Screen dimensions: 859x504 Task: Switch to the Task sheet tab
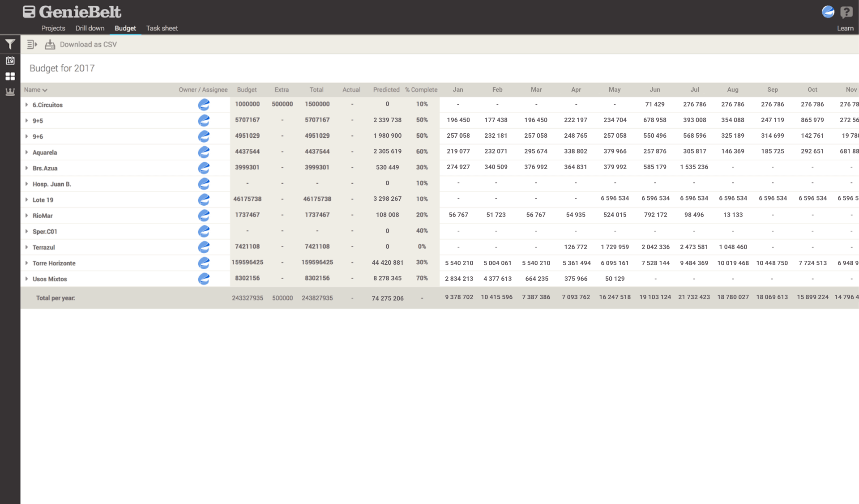[x=162, y=28]
